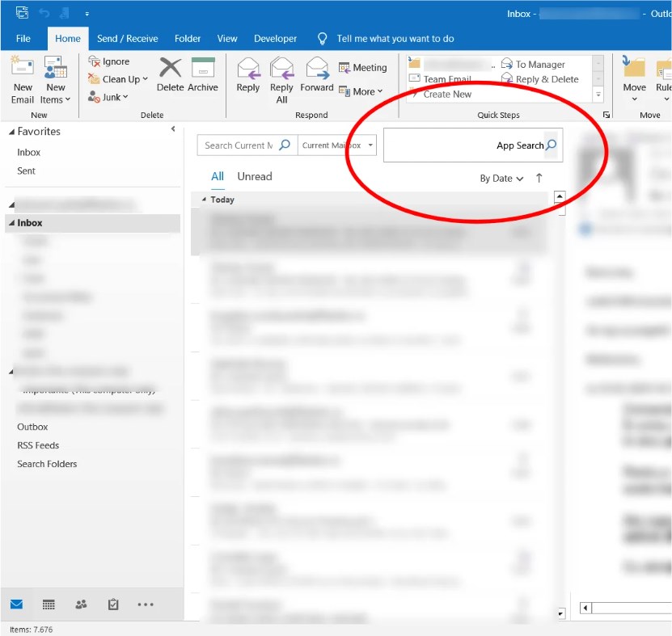The width and height of the screenshot is (672, 636).
Task: Open the Tasks view icon
Action: pos(113,604)
